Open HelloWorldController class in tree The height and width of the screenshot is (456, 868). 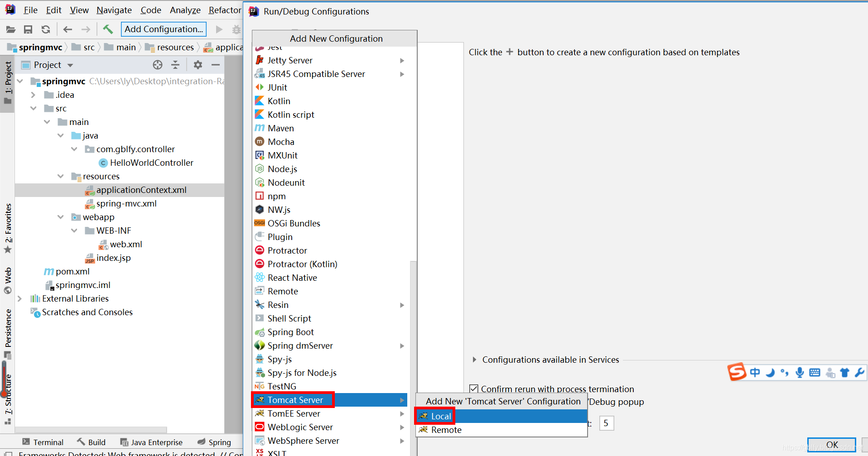click(146, 163)
